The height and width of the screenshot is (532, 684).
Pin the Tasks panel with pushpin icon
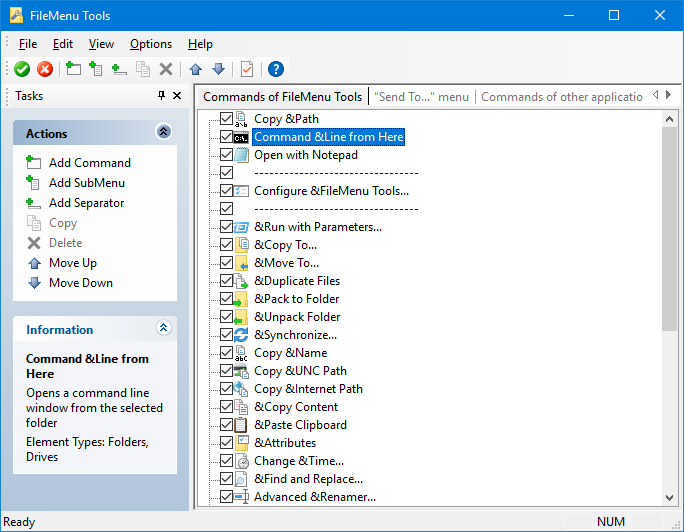coord(161,95)
